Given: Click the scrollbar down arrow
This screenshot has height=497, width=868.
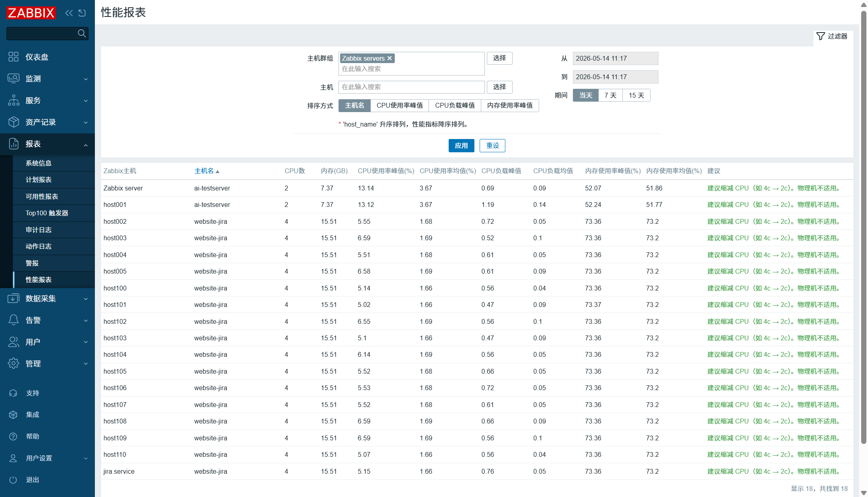Looking at the screenshot, I should 864,493.
